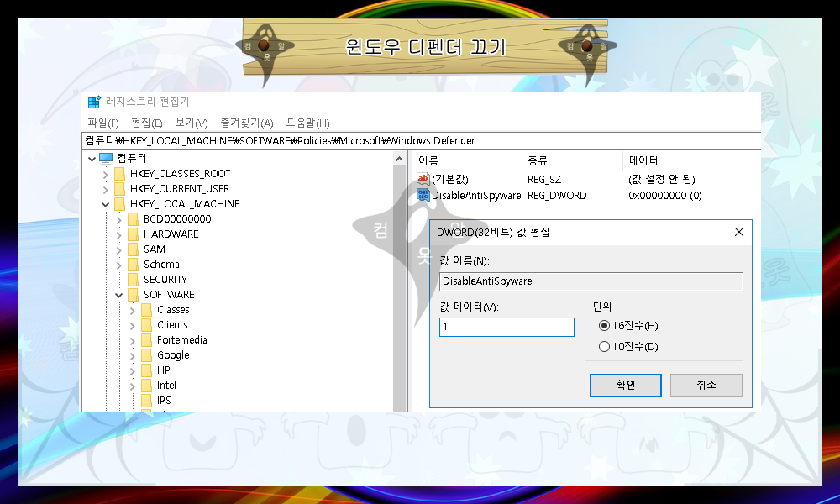Click the HKEY_LOCAL_MACHINE folder icon
The image size is (840, 504).
click(120, 203)
